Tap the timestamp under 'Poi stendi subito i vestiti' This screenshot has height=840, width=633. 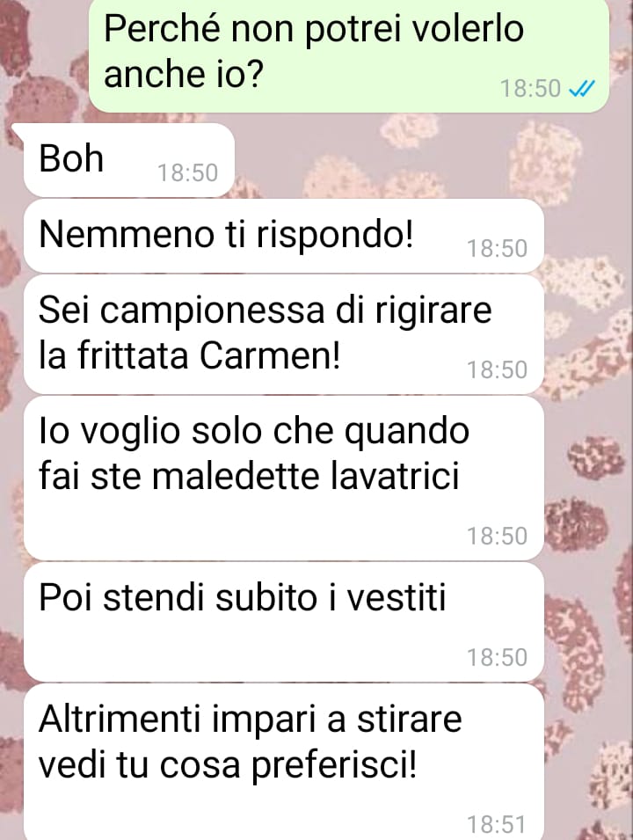coord(498,657)
